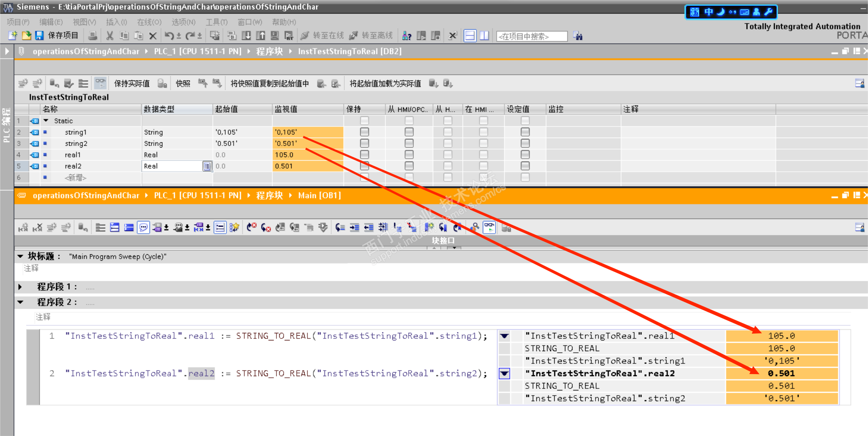Click the search binoculars icon
The image size is (868, 436).
pos(578,36)
